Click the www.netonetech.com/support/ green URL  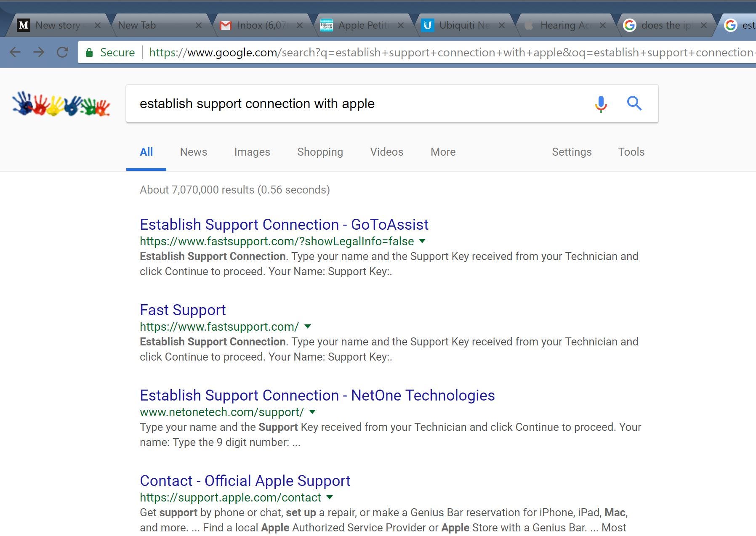pos(222,412)
